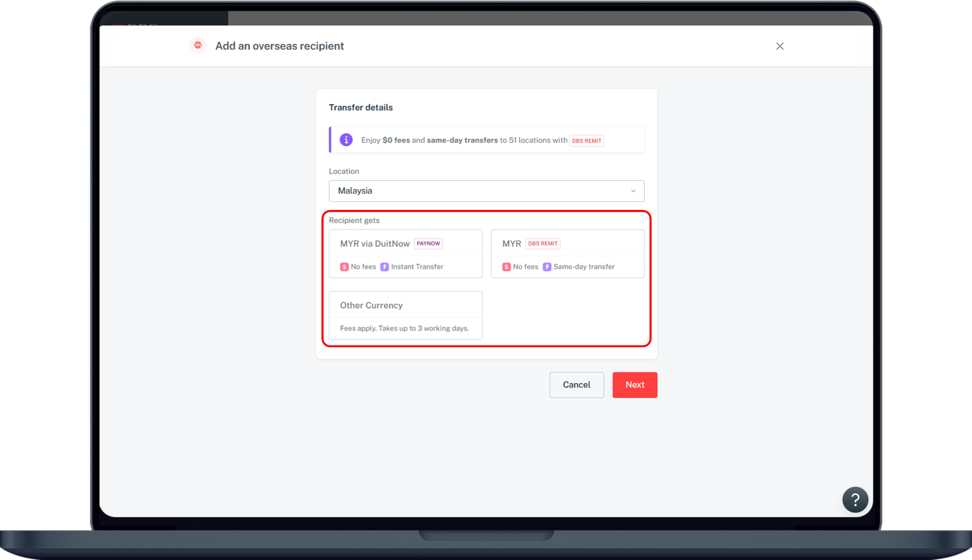Cancel adding the overseas recipient
This screenshot has width=972, height=560.
pos(576,385)
